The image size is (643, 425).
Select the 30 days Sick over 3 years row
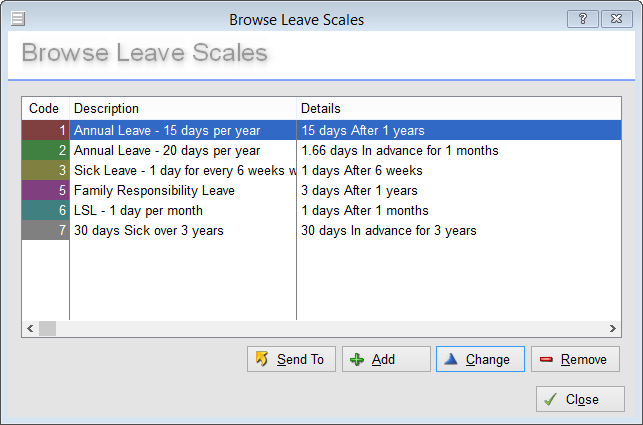click(148, 230)
